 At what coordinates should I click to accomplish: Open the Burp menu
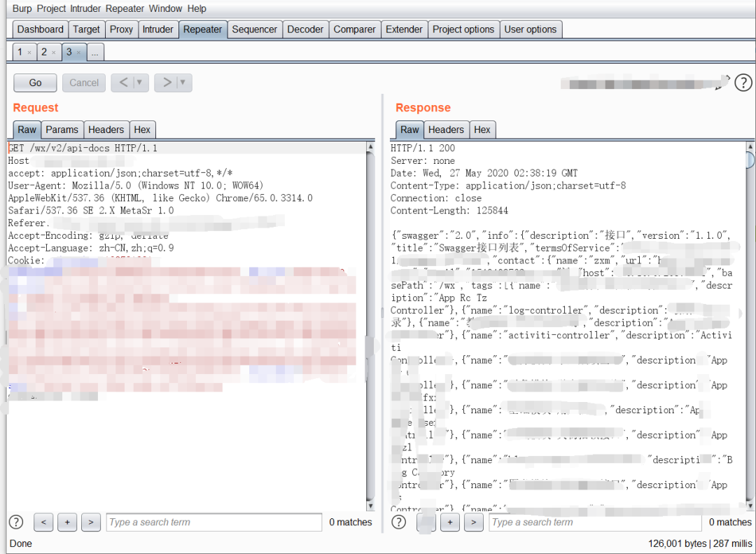point(22,8)
